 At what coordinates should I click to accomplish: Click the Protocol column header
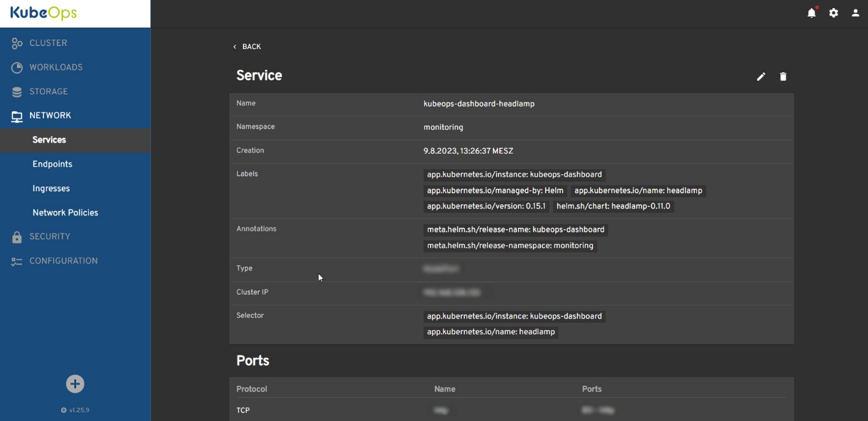[252, 389]
